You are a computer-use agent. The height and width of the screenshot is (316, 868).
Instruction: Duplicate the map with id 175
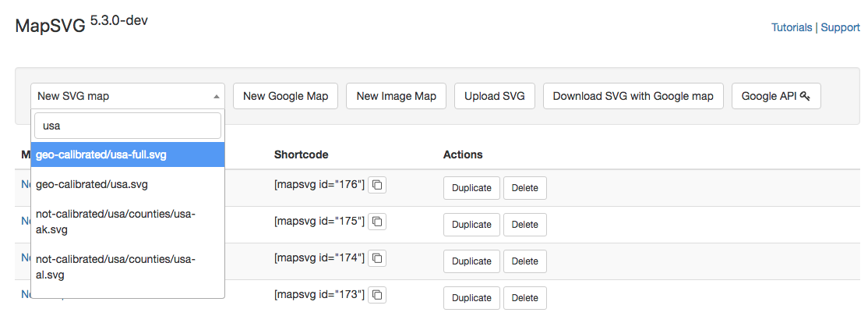[x=471, y=225]
